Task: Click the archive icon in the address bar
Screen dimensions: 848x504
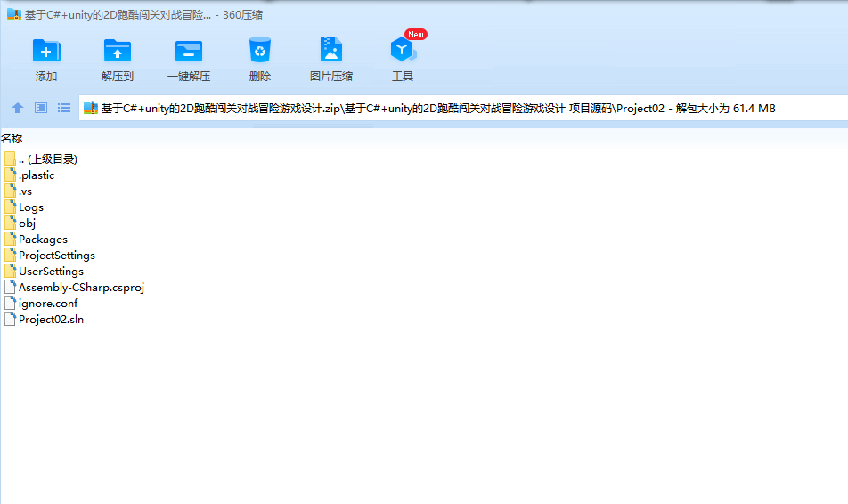Action: tap(91, 108)
